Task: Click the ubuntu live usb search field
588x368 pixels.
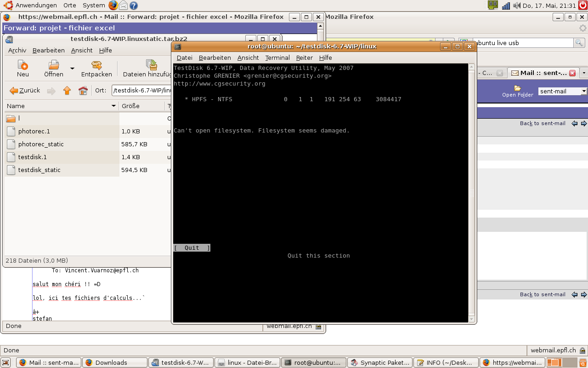Action: (x=524, y=43)
